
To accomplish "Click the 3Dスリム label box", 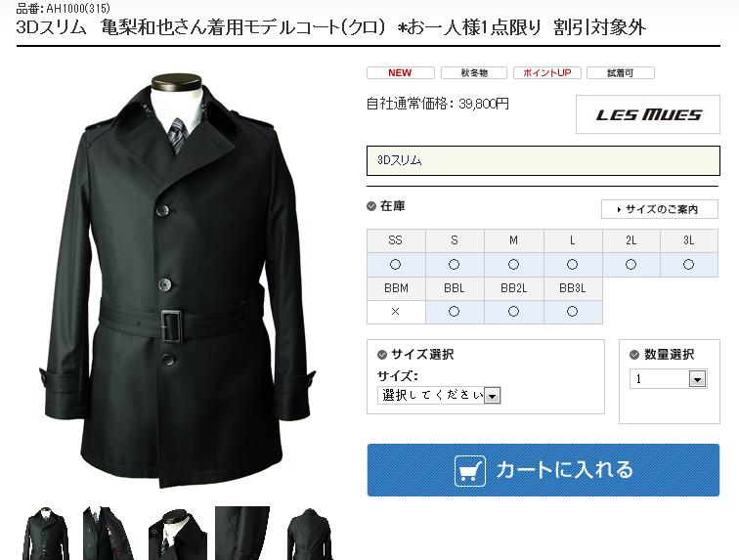I will coord(543,160).
